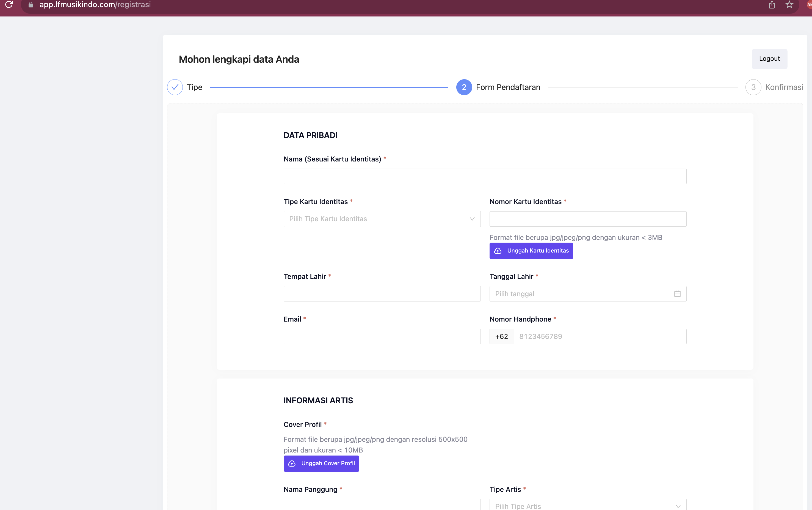Click the completed Tipe step checkmark icon
812x510 pixels.
click(x=175, y=87)
